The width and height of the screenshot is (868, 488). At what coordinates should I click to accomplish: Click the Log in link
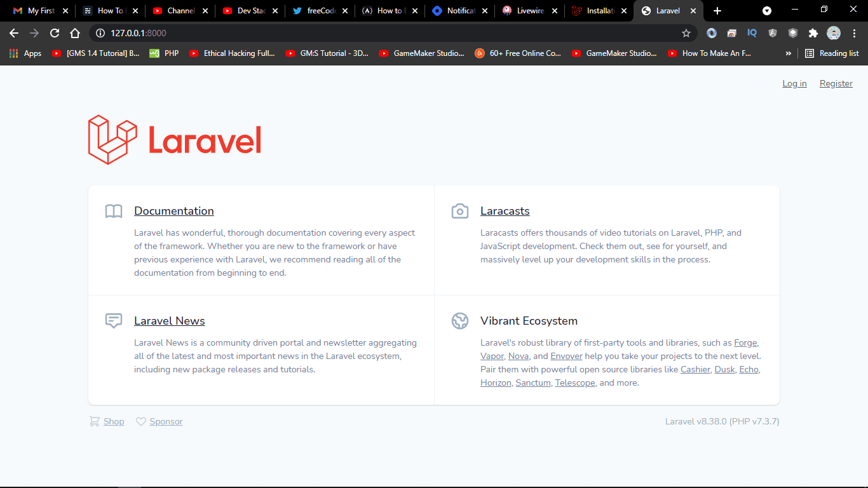tap(794, 83)
